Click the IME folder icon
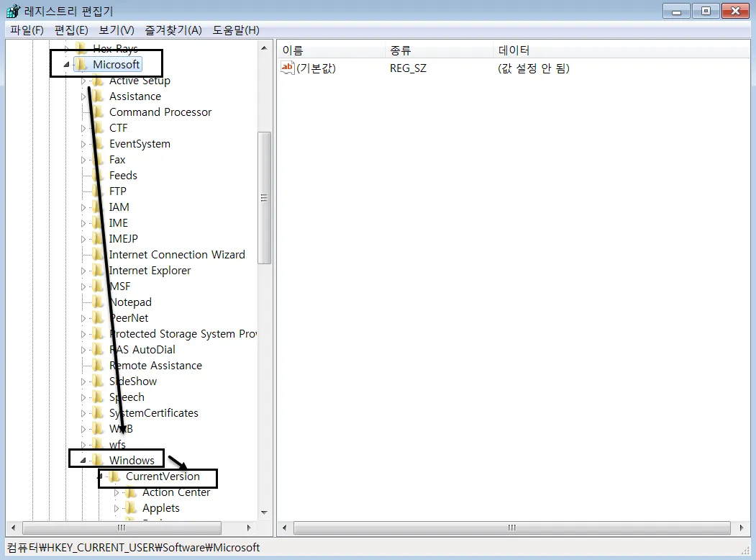 (98, 223)
